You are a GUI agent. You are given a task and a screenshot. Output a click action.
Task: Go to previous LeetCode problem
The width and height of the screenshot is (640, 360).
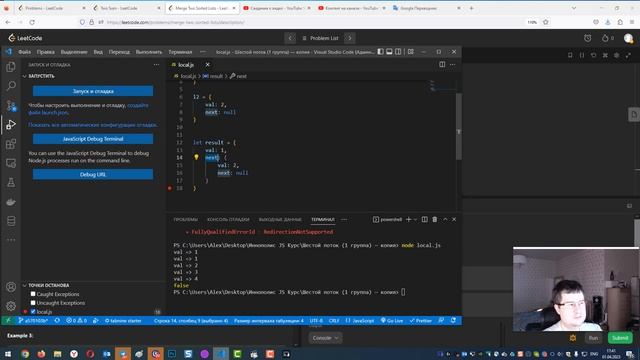pyautogui.click(x=290, y=38)
